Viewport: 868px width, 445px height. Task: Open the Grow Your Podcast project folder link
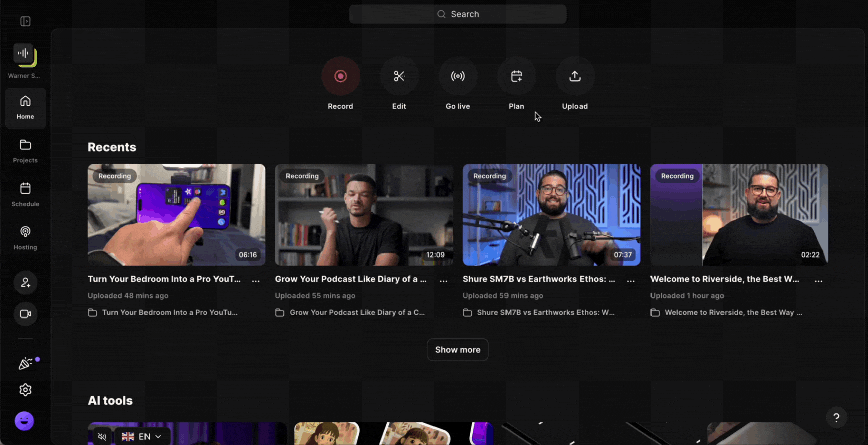pyautogui.click(x=356, y=313)
